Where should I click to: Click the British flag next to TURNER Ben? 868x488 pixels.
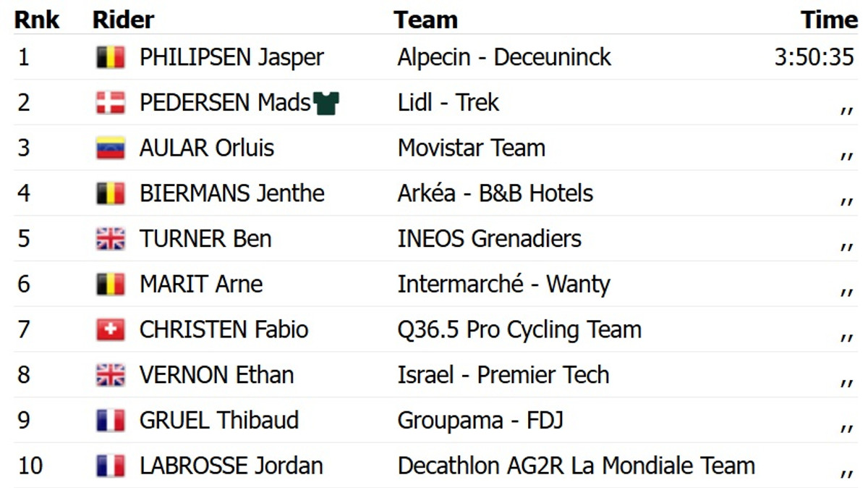pyautogui.click(x=111, y=239)
